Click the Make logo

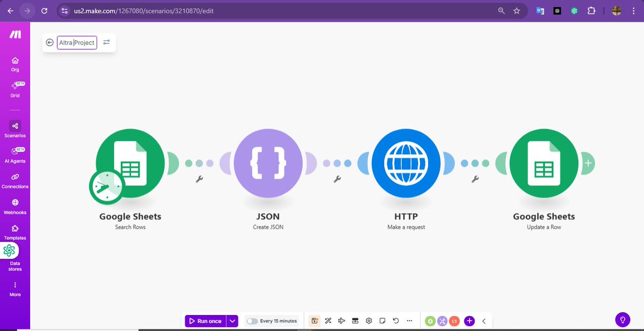[x=15, y=34]
